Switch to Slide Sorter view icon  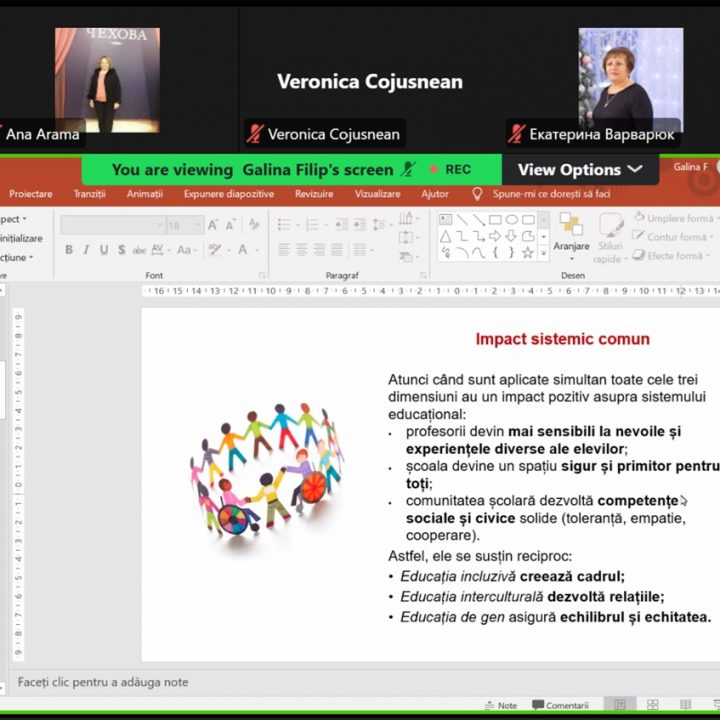pos(653,705)
